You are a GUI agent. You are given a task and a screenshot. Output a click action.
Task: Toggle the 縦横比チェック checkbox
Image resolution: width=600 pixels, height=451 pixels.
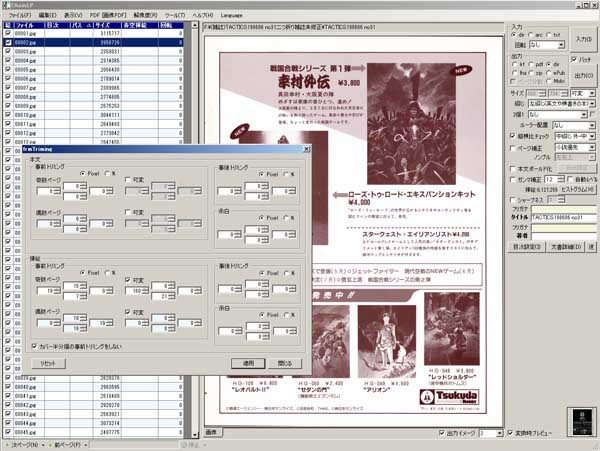pos(512,136)
